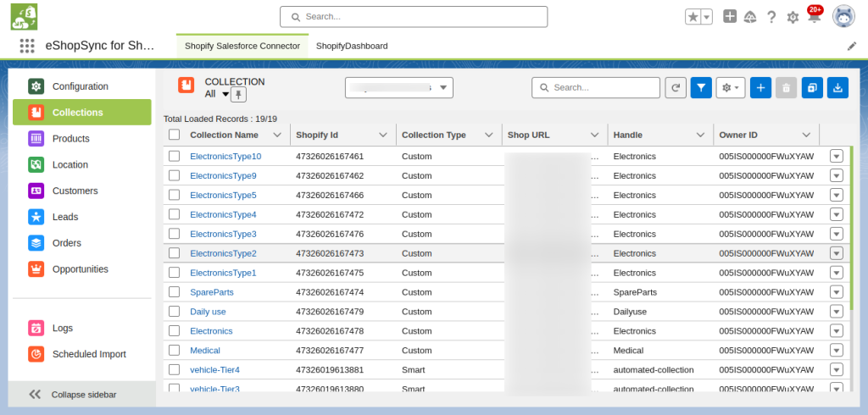
Task: Open the ElectronicsType2 collection link
Action: click(223, 253)
